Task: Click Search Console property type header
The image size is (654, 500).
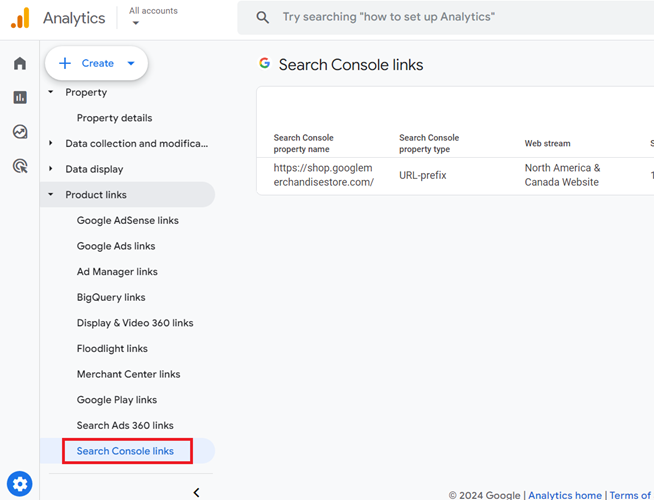Action: tap(429, 143)
